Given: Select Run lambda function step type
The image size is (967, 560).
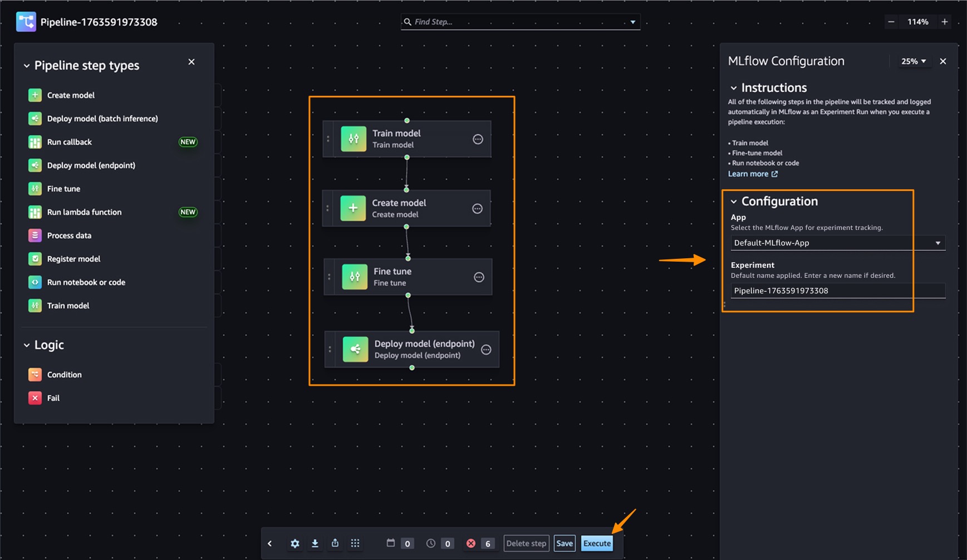Looking at the screenshot, I should click(84, 212).
